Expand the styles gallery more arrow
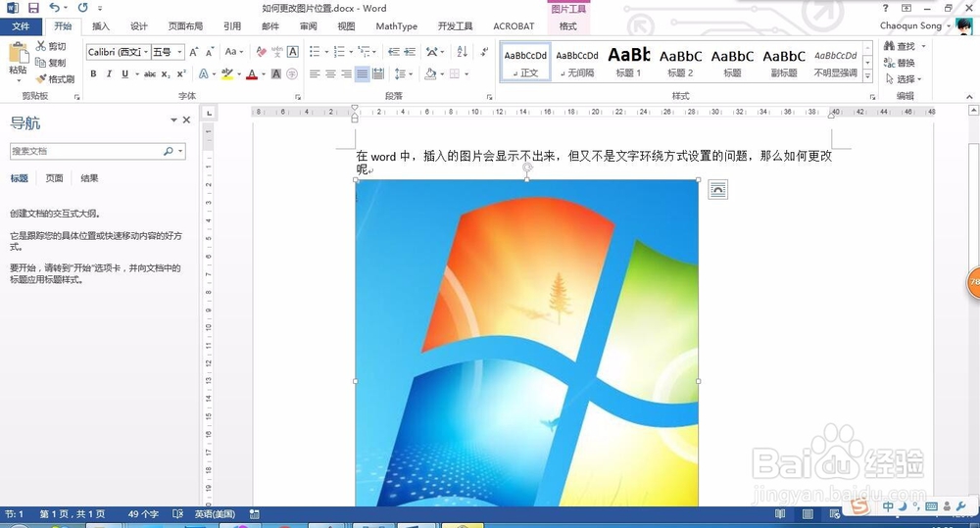This screenshot has height=528, width=980. [x=867, y=75]
